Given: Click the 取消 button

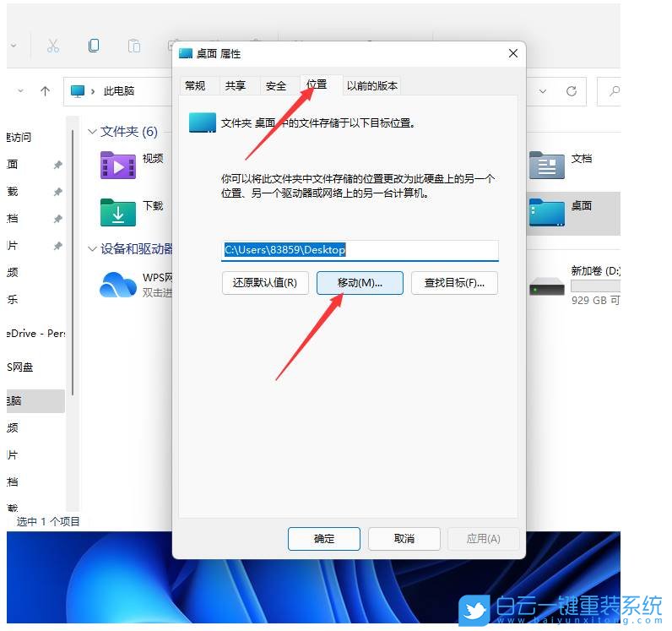Looking at the screenshot, I should [x=404, y=539].
